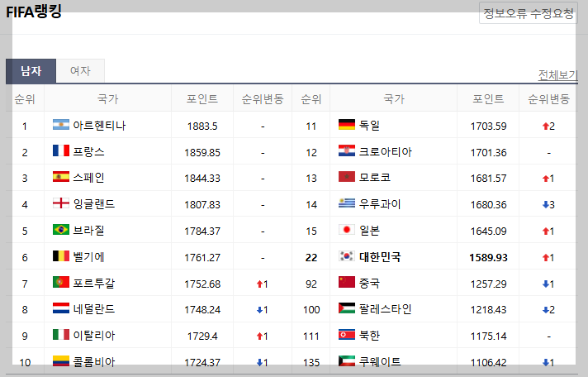Image resolution: width=588 pixels, height=377 pixels.
Task: Click the points value 1703.59
Action: pos(488,126)
